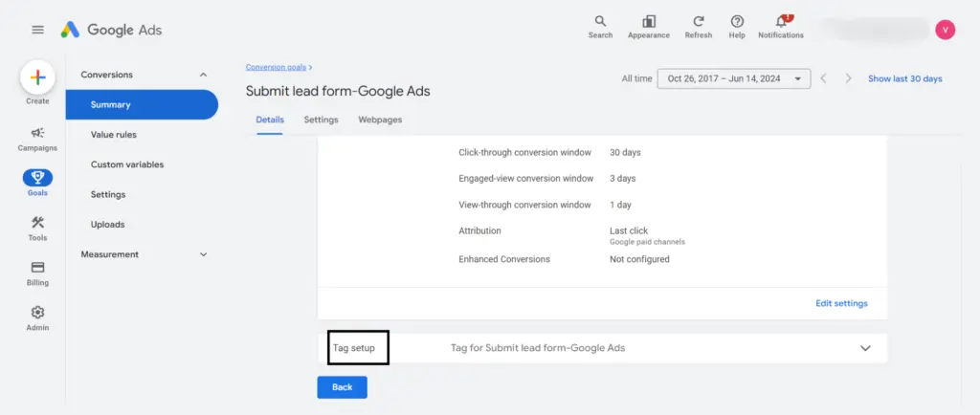Open Value rules

113,135
